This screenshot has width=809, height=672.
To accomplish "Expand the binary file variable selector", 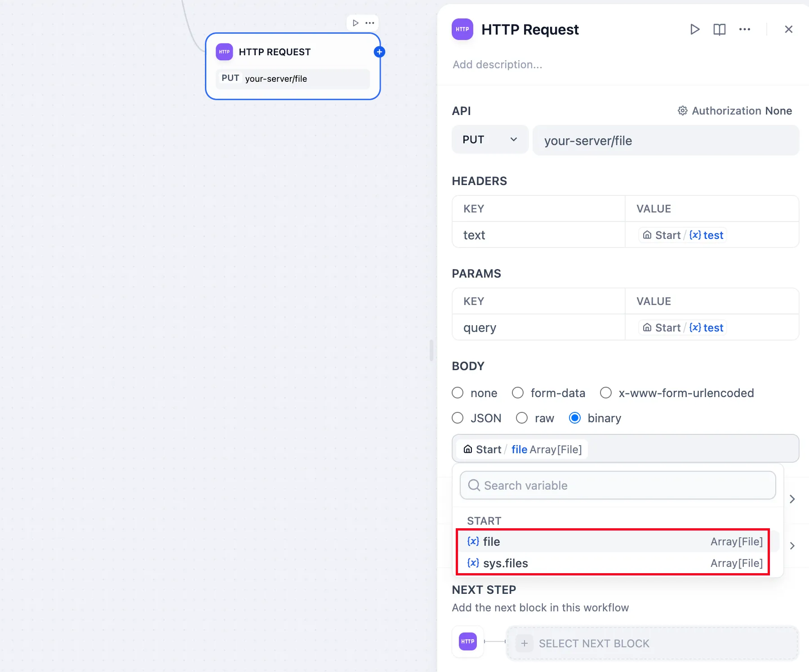I will pyautogui.click(x=625, y=449).
